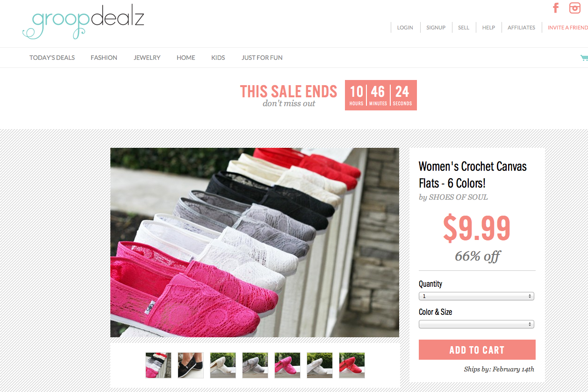The height and width of the screenshot is (392, 588).
Task: Open the Facebook page icon
Action: point(556,8)
